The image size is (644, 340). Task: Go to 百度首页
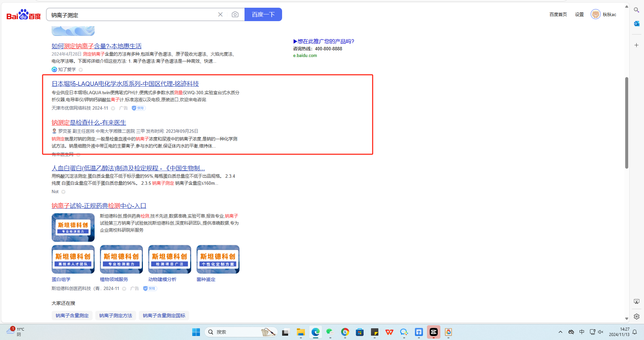click(558, 14)
